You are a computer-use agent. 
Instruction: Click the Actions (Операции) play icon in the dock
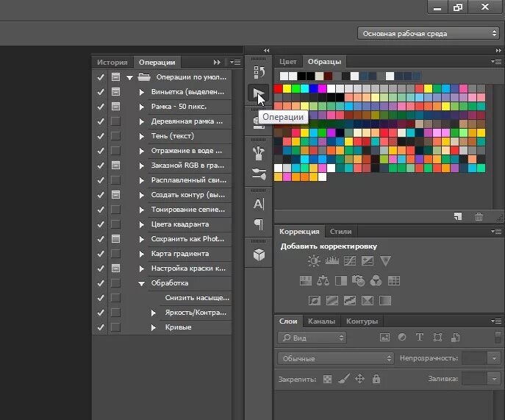tap(259, 93)
